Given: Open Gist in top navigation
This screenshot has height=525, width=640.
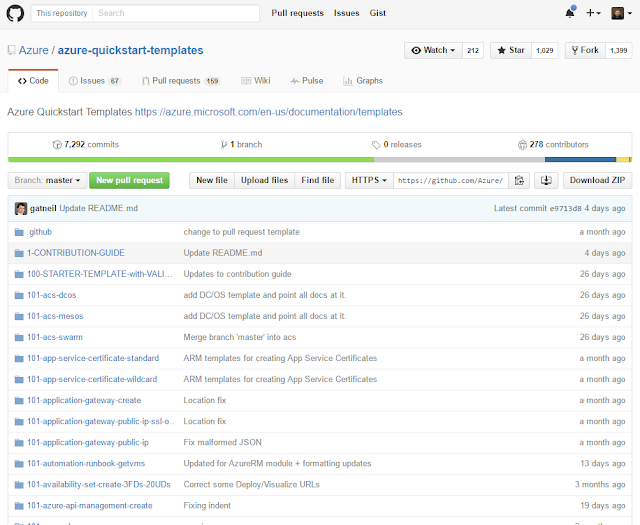Looking at the screenshot, I should 378,13.
